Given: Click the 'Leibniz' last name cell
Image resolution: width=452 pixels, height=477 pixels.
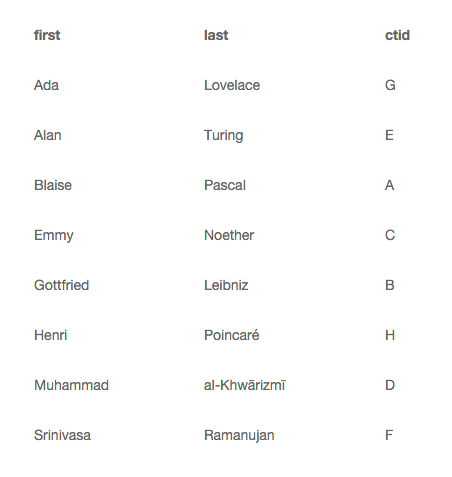Looking at the screenshot, I should (x=226, y=285).
